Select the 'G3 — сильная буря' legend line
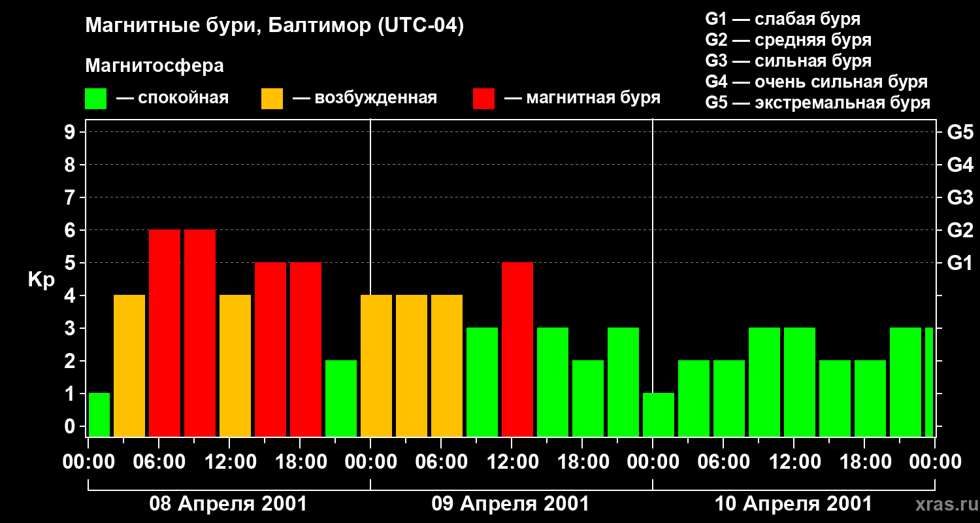 pyautogui.click(x=788, y=61)
